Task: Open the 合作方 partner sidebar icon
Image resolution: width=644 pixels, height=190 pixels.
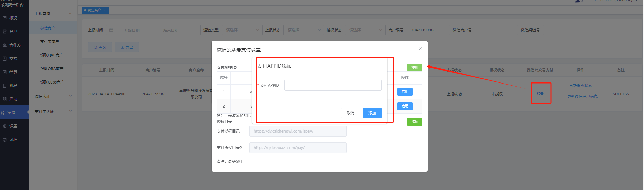Action: click(x=5, y=45)
